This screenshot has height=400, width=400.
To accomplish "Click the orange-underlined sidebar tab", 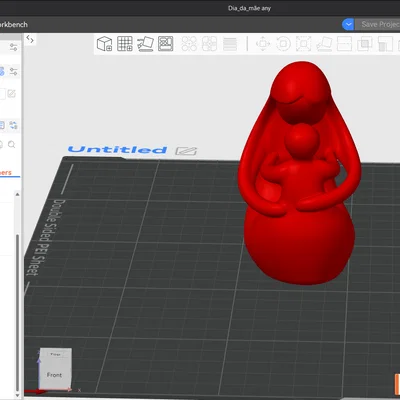I will coord(6,173).
